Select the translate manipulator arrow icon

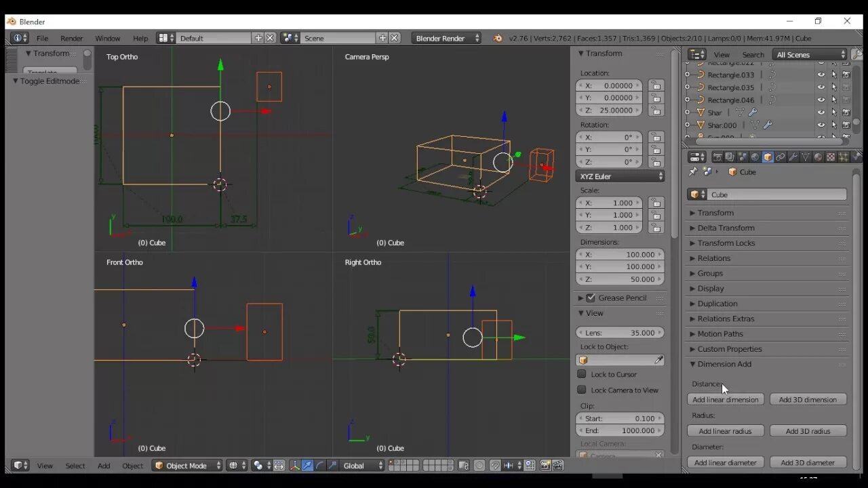point(307,466)
